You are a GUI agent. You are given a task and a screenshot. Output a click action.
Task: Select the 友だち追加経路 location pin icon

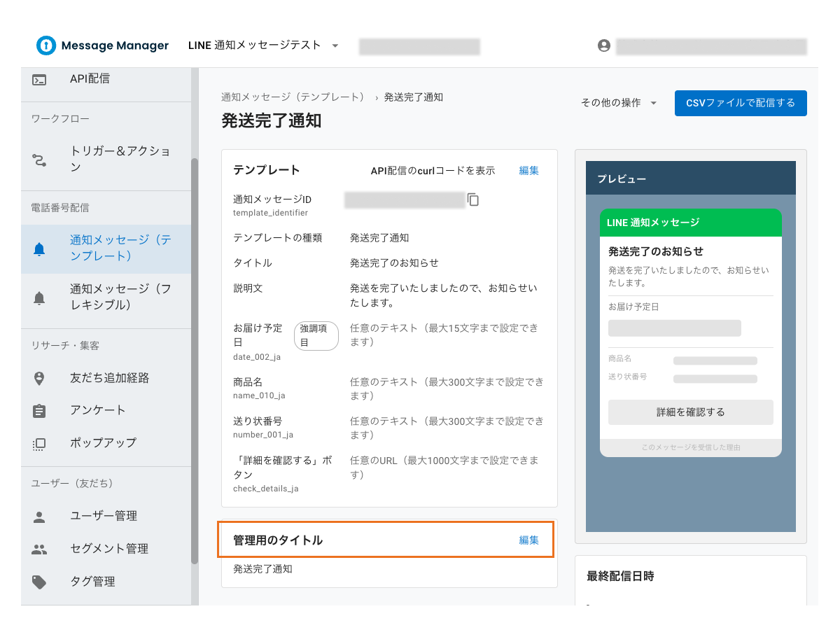(x=40, y=377)
